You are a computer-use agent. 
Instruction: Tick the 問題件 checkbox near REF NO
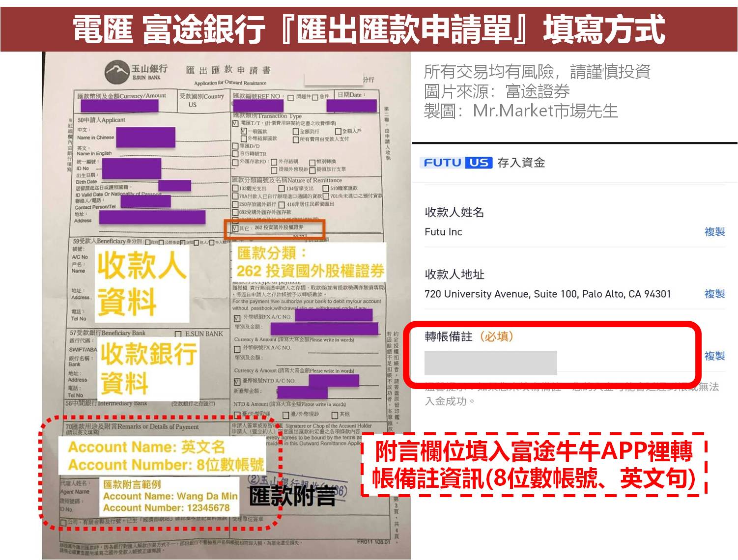pos(290,98)
